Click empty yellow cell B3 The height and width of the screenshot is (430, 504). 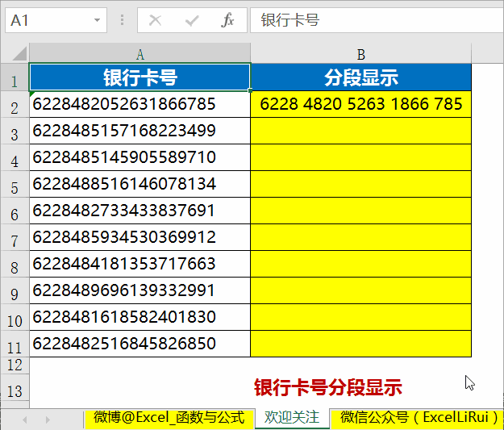tap(361, 131)
